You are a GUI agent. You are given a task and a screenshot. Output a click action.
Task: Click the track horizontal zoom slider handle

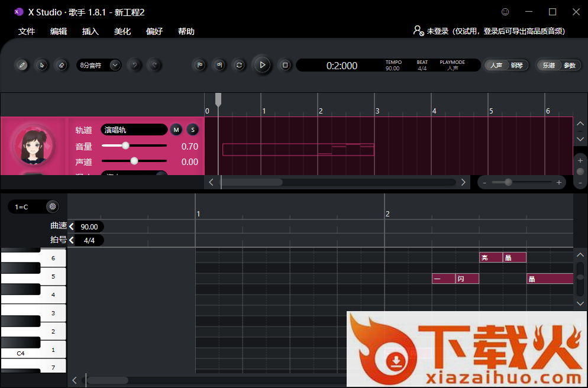tap(508, 182)
